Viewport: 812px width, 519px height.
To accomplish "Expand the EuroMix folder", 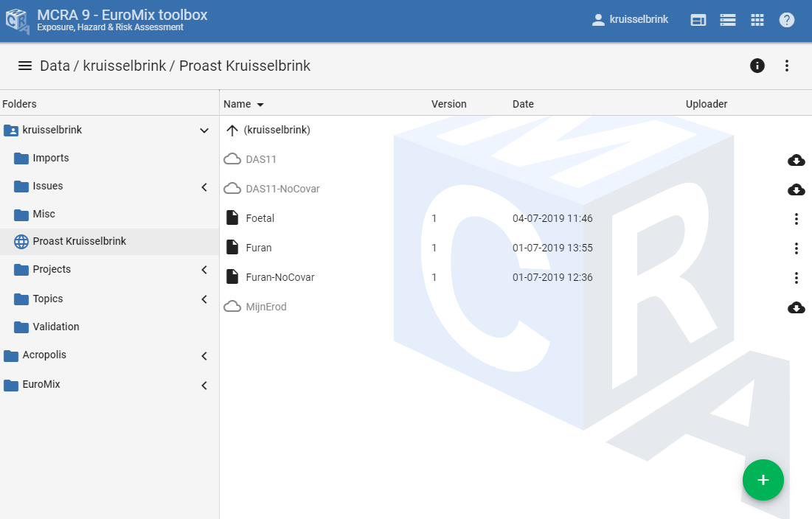I will tap(204, 385).
